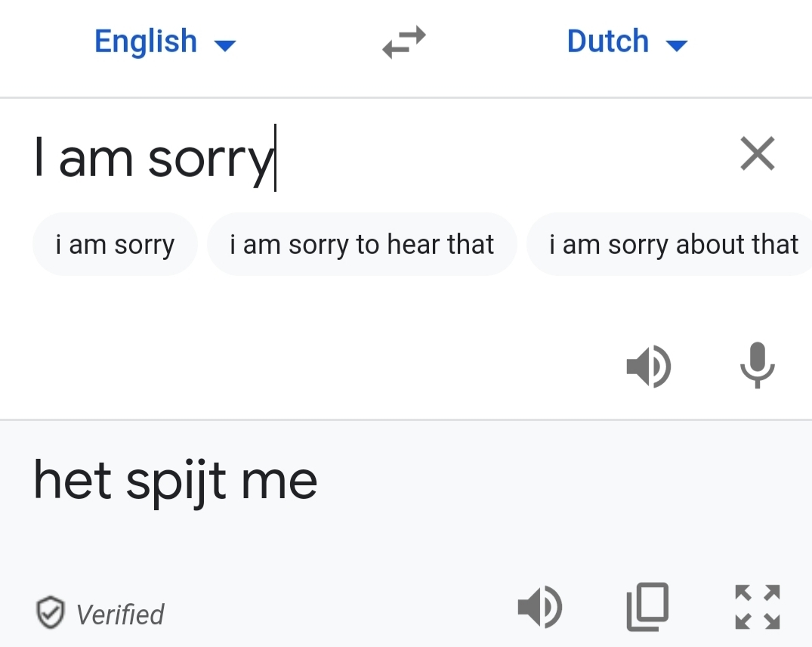812x647 pixels.
Task: Open the Dutch language selector label
Action: 608,42
